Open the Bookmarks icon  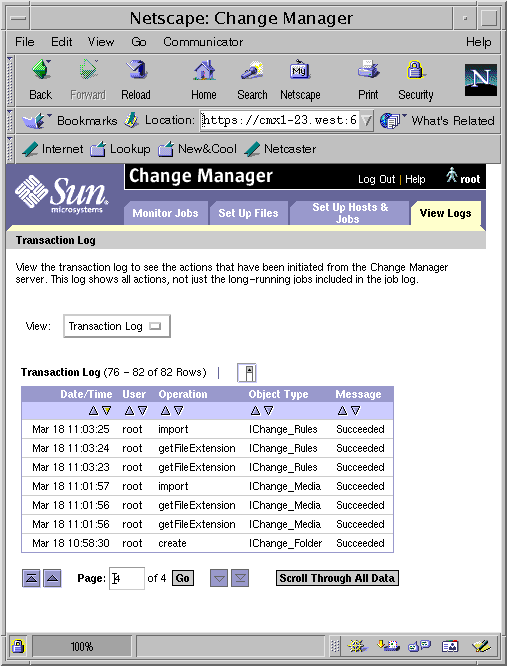pos(34,121)
